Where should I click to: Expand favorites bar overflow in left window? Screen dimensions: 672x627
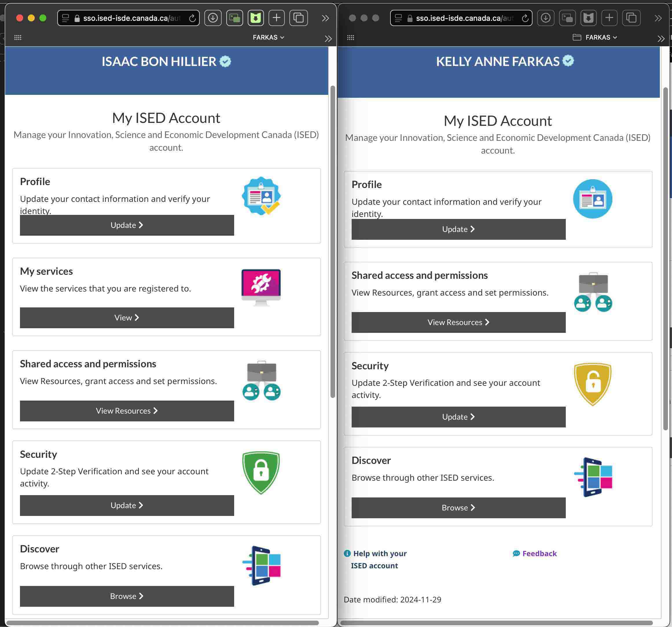[328, 38]
